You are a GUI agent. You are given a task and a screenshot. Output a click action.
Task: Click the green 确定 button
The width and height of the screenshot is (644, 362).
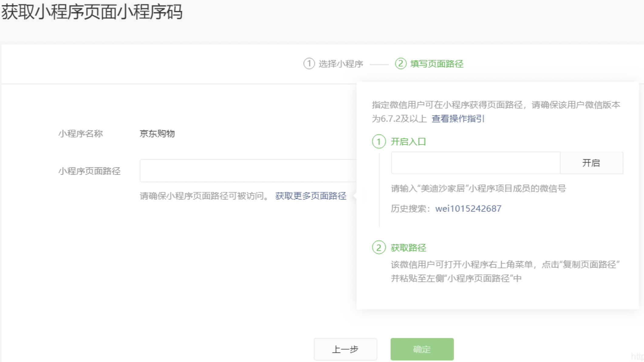(x=422, y=349)
